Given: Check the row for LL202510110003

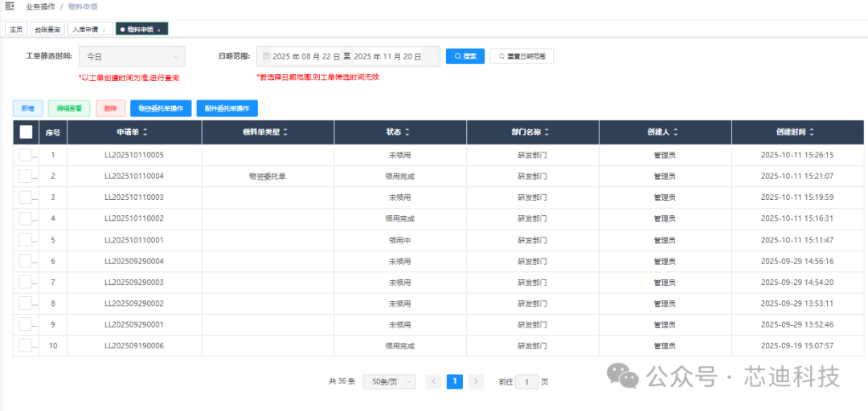Looking at the screenshot, I should click(x=26, y=197).
